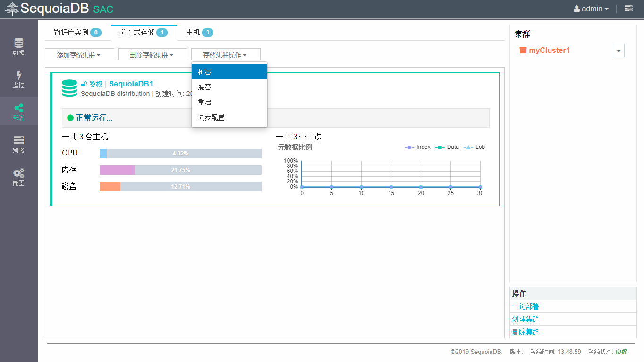The width and height of the screenshot is (644, 362).
Task: Click the ©2019 SequoiaDB. footer text
Action: (476, 352)
